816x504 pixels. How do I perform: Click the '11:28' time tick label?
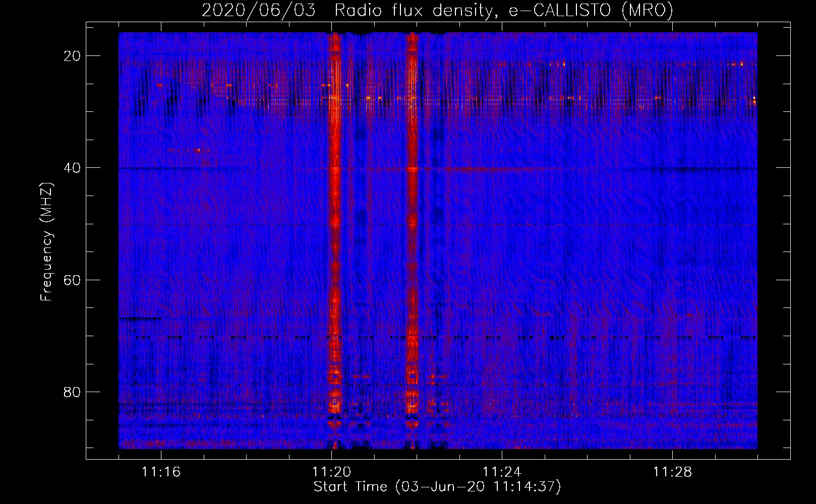(673, 472)
